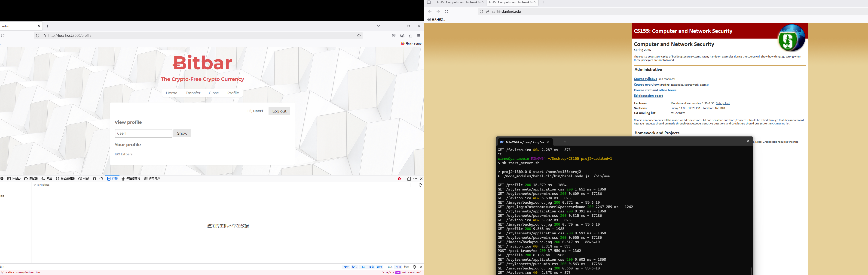Toggle the 请求 requests console filter
The width and height of the screenshot is (868, 275).
(407, 267)
